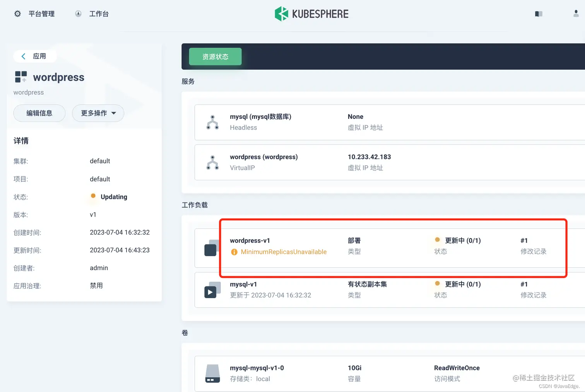Click the None virtual IP value for mysql

tap(355, 116)
